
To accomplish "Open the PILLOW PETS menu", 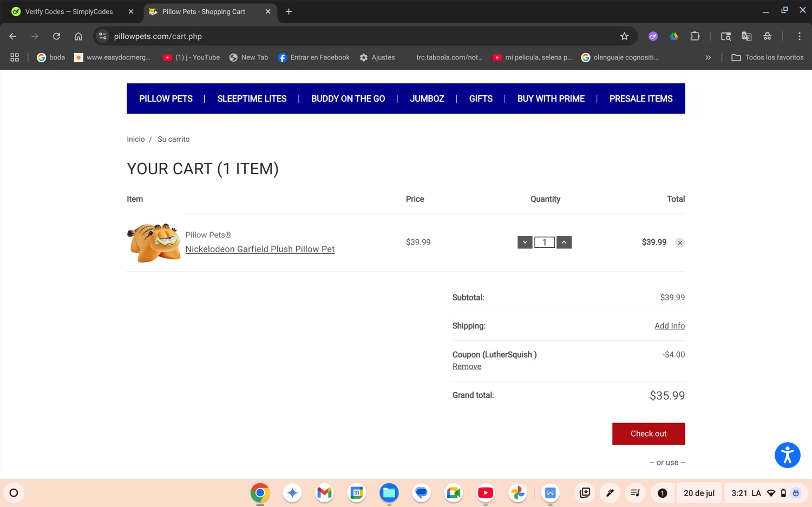I will click(x=166, y=99).
